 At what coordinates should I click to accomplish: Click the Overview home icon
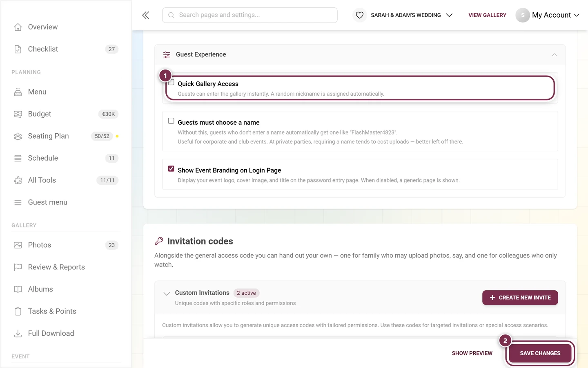(x=18, y=27)
